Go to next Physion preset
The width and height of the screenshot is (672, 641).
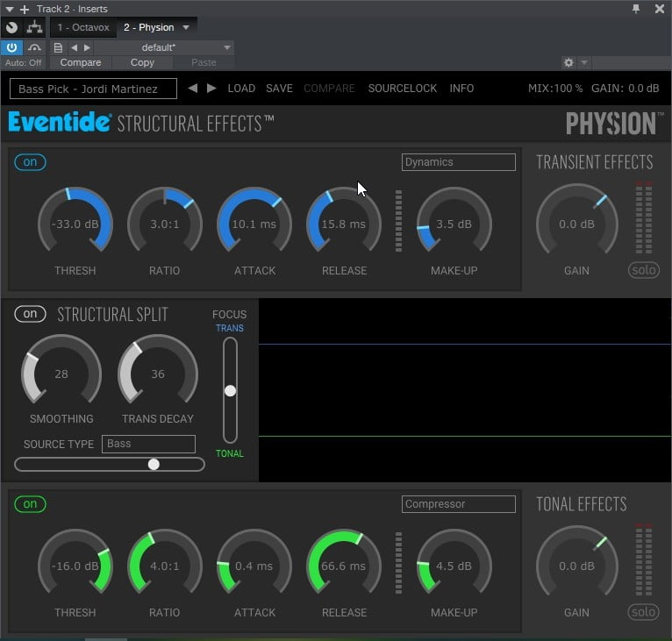point(211,89)
